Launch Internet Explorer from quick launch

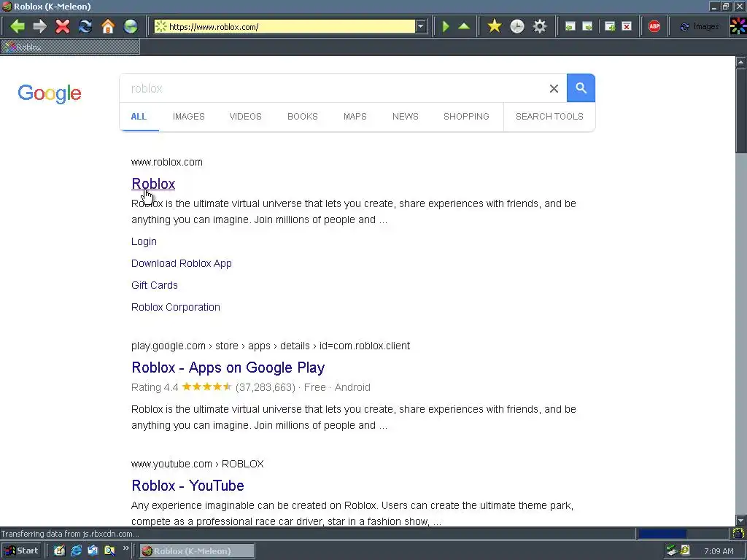pos(76,551)
